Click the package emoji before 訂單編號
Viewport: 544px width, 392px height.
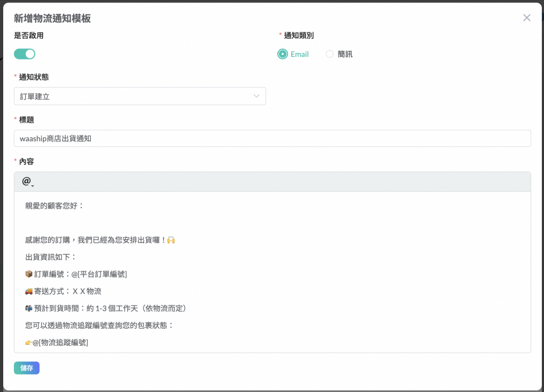tap(29, 274)
